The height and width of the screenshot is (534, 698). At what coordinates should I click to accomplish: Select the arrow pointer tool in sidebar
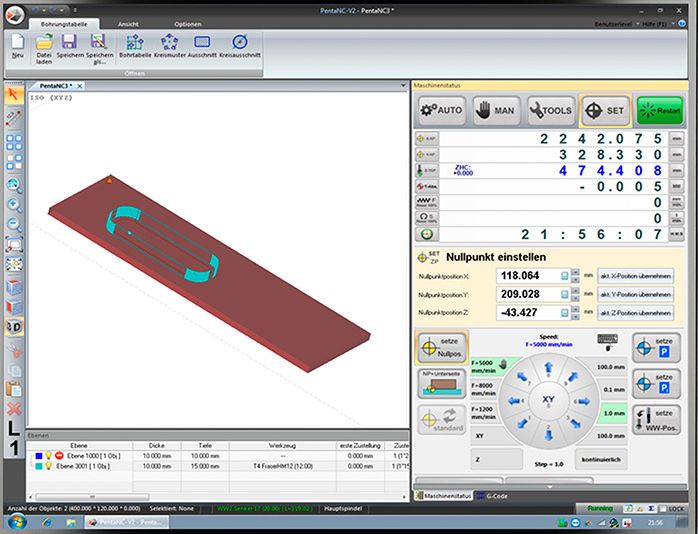pyautogui.click(x=14, y=95)
